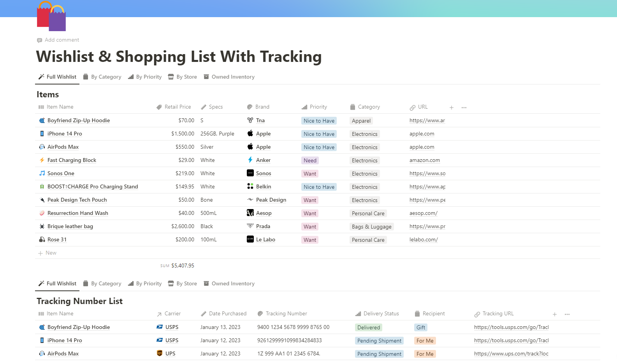Switch to By Category tab above Items

point(102,77)
